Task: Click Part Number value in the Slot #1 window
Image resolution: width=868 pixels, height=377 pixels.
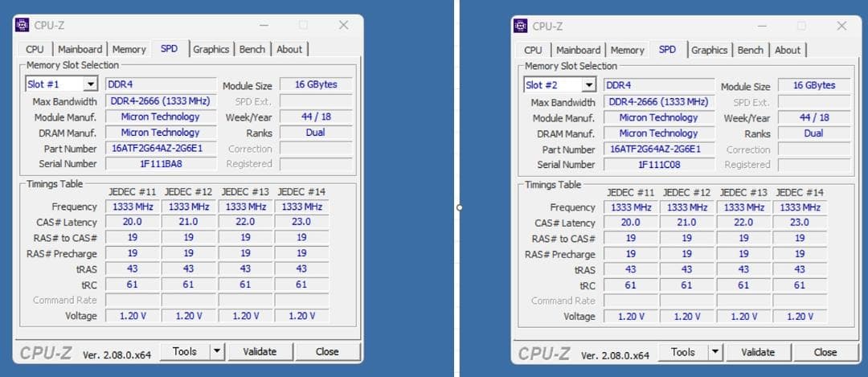Action: 161,149
